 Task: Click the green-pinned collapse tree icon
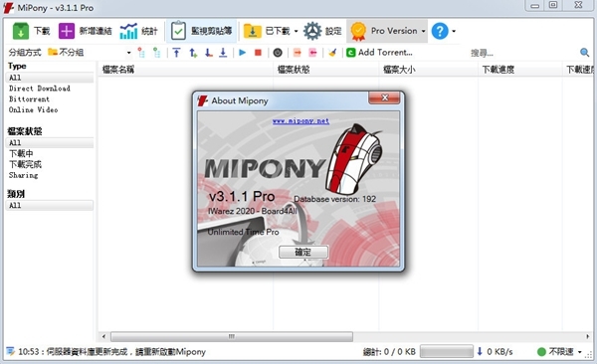click(x=156, y=52)
